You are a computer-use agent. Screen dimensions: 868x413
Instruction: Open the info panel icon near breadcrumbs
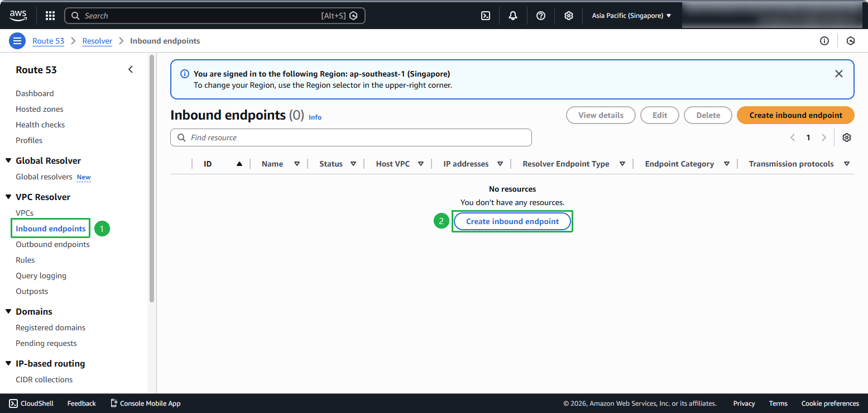824,41
